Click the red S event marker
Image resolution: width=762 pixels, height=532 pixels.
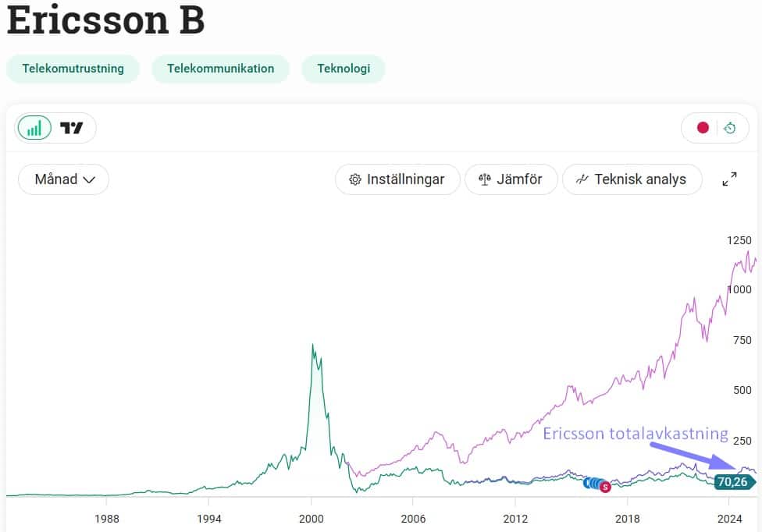pyautogui.click(x=605, y=487)
